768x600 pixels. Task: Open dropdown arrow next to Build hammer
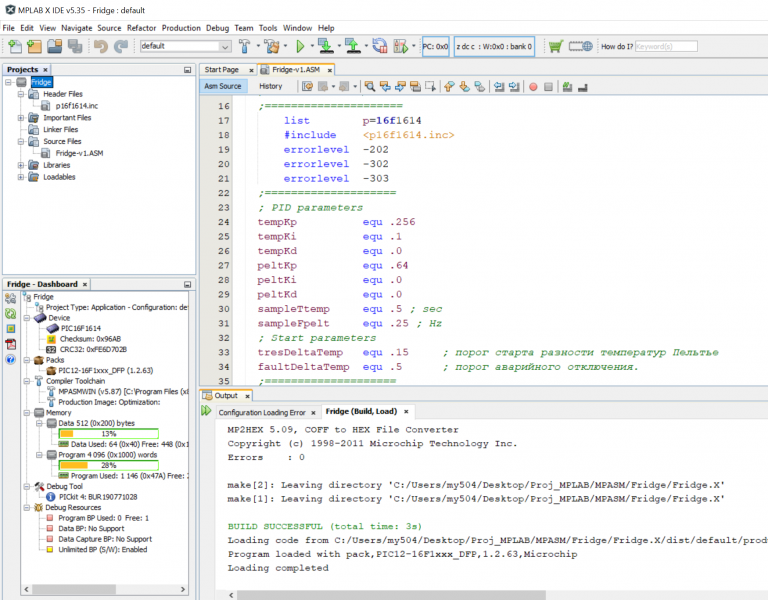point(258,47)
